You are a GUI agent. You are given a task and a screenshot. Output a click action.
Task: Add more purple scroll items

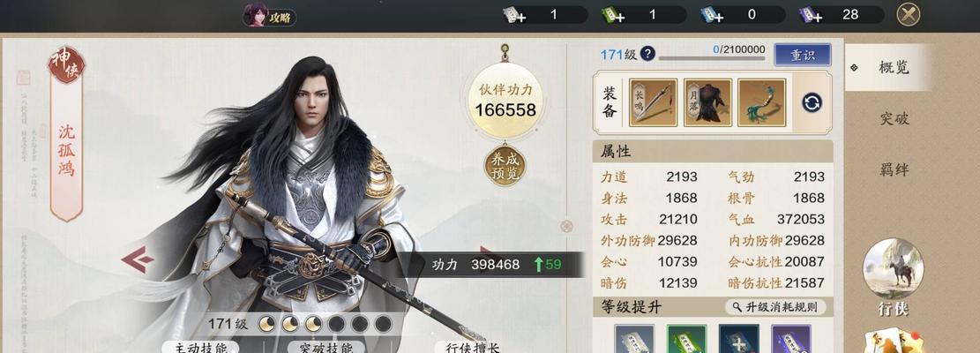point(811,15)
